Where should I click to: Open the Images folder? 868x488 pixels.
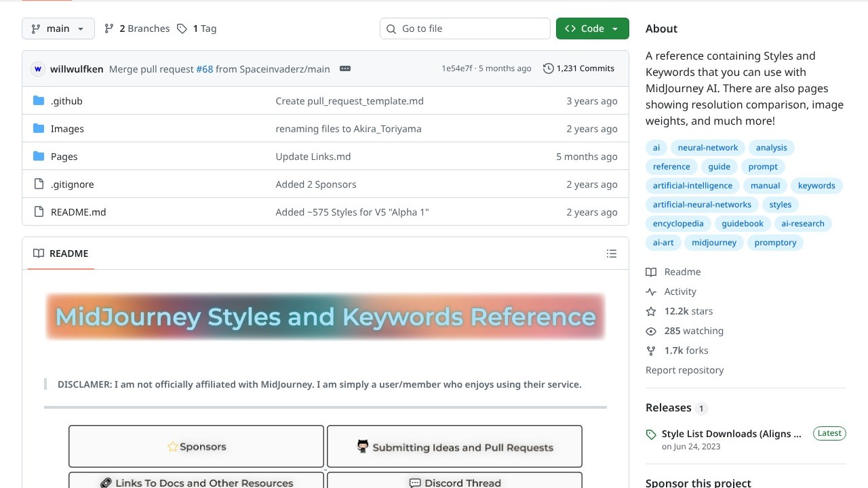tap(67, 129)
